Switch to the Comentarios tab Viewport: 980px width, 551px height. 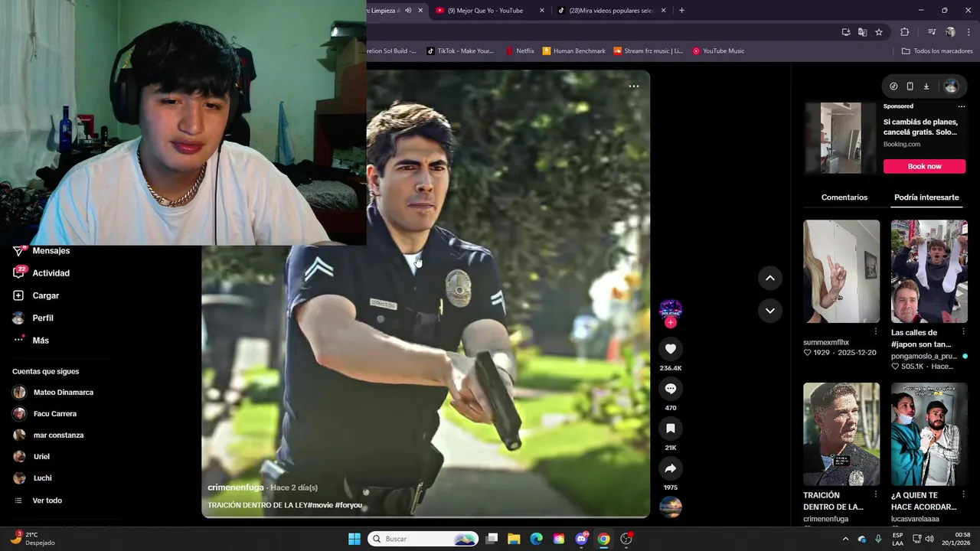844,197
